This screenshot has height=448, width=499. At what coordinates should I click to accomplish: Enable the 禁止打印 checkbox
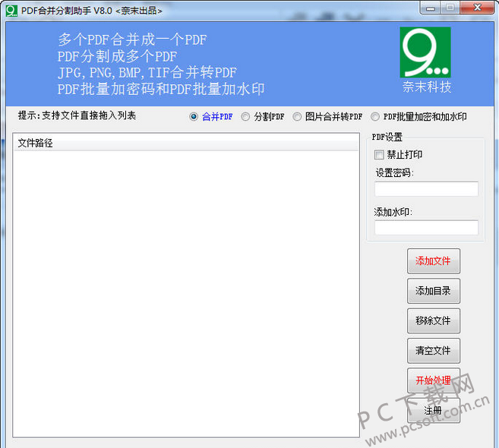(379, 155)
